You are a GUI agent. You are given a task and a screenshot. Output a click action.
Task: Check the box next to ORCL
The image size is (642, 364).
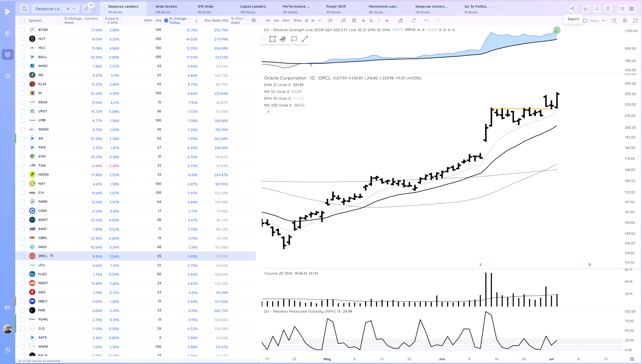tap(23, 256)
